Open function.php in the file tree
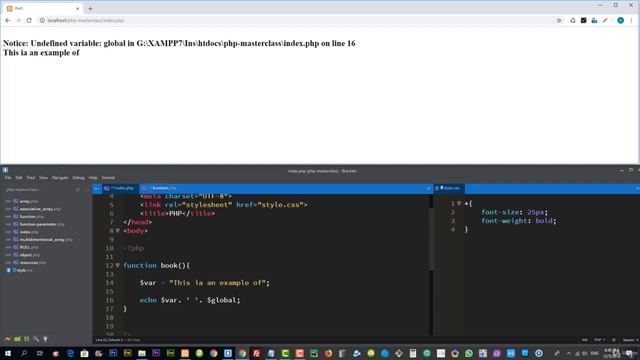 pos(31,217)
